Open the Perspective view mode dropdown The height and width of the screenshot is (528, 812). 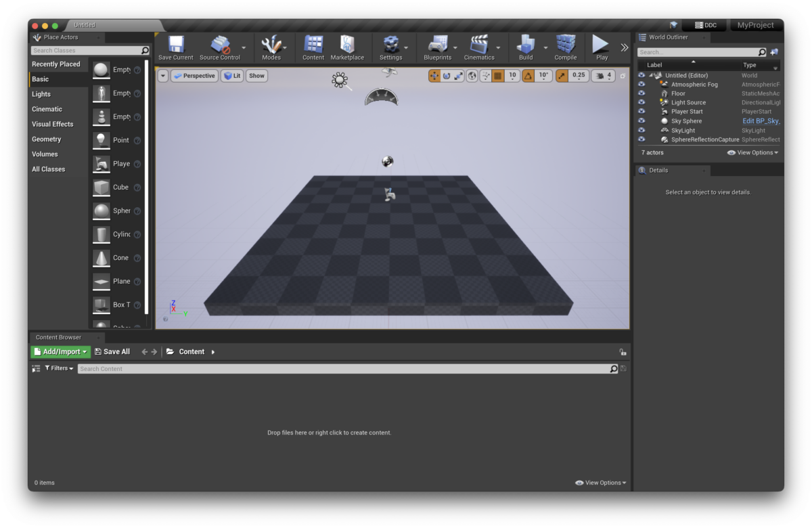[x=194, y=76]
